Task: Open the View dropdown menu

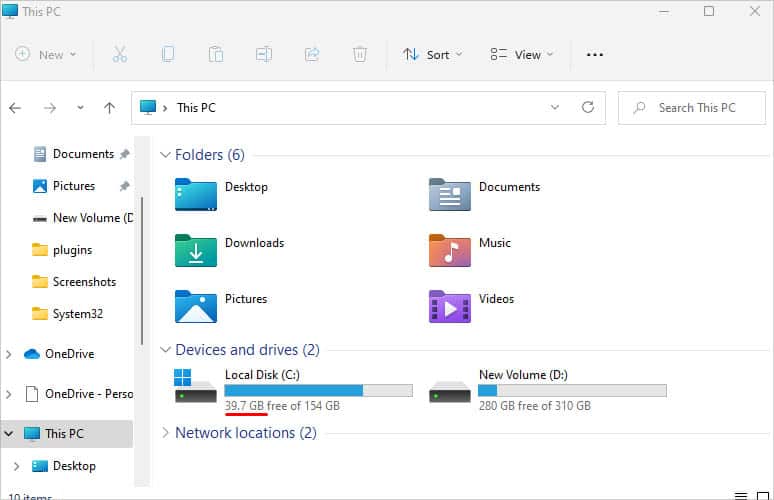Action: [x=521, y=54]
